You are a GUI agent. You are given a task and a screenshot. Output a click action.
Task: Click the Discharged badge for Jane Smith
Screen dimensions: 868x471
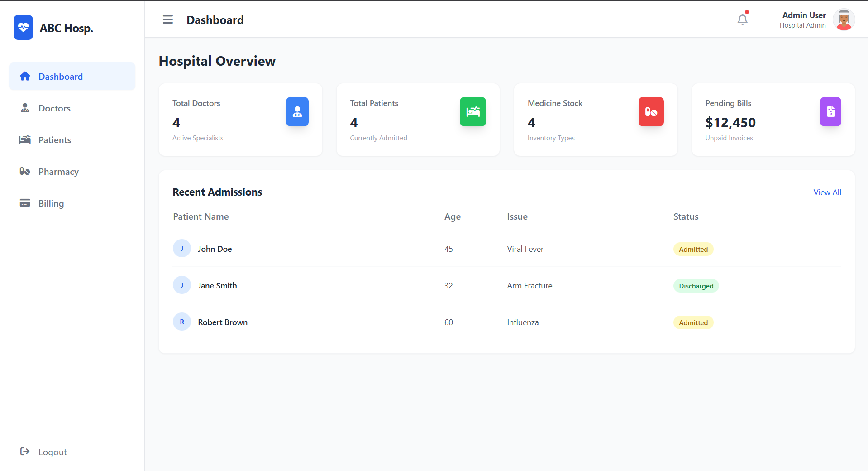point(696,286)
